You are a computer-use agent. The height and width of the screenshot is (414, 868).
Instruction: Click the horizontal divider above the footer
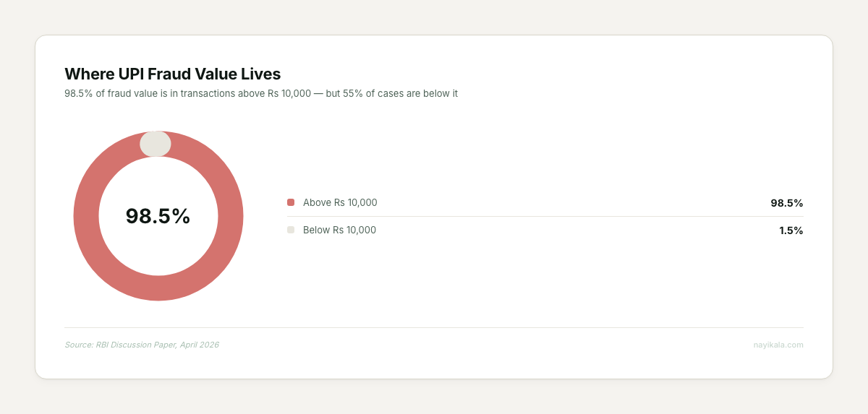(x=434, y=327)
